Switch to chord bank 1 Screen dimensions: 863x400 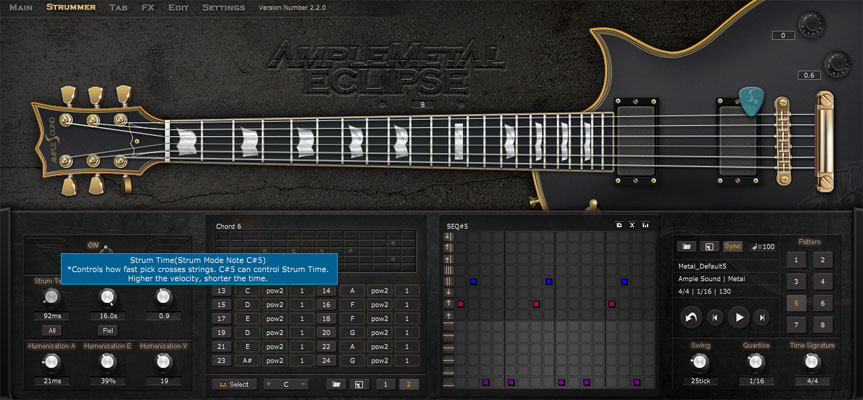(385, 385)
